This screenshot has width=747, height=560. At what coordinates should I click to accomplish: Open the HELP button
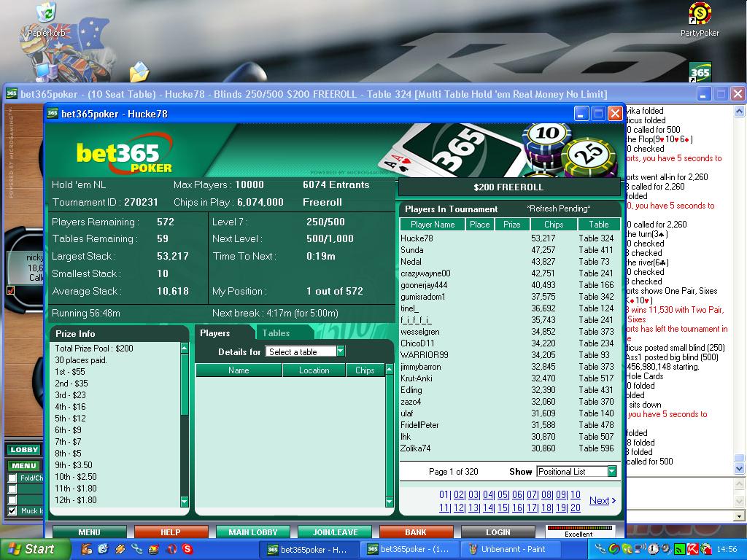171,532
